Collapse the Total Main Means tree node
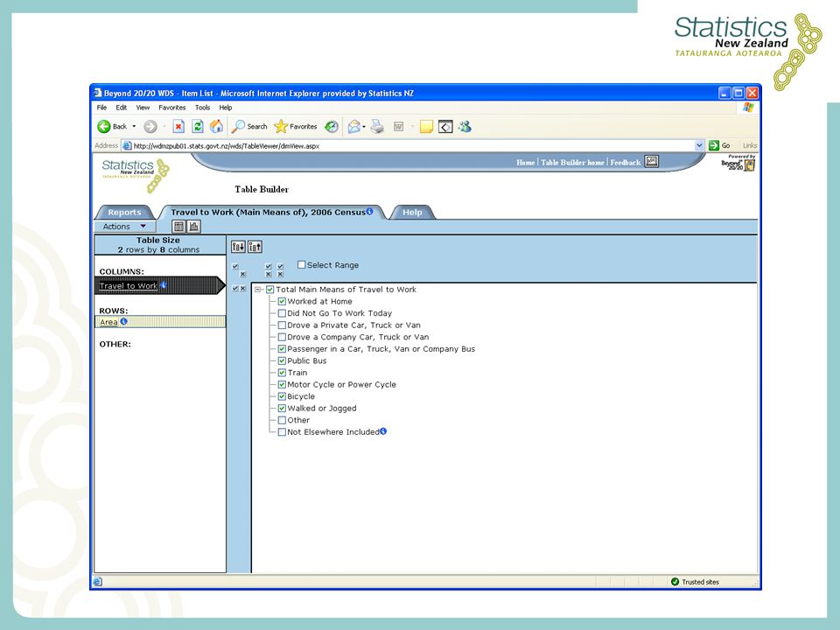The image size is (840, 630). click(x=258, y=290)
